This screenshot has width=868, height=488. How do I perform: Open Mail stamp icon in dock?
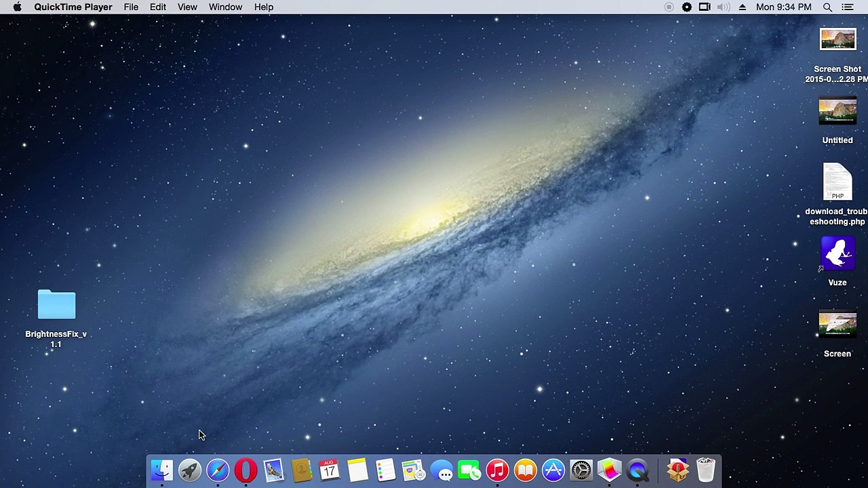(273, 470)
